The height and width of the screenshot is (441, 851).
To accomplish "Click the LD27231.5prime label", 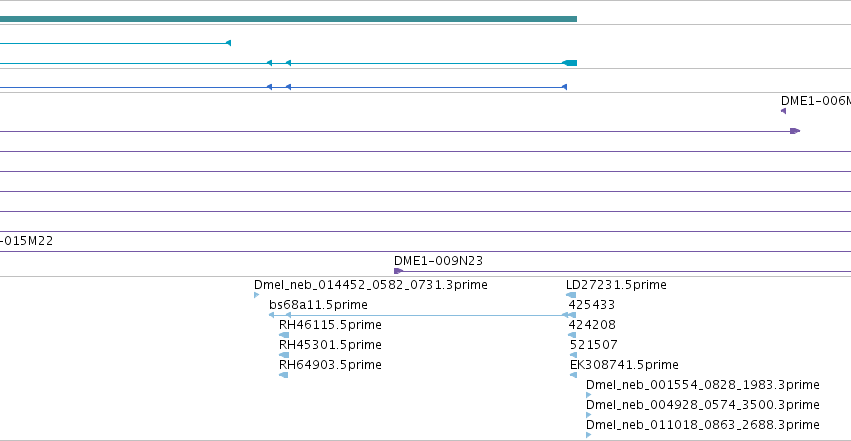I will [616, 285].
